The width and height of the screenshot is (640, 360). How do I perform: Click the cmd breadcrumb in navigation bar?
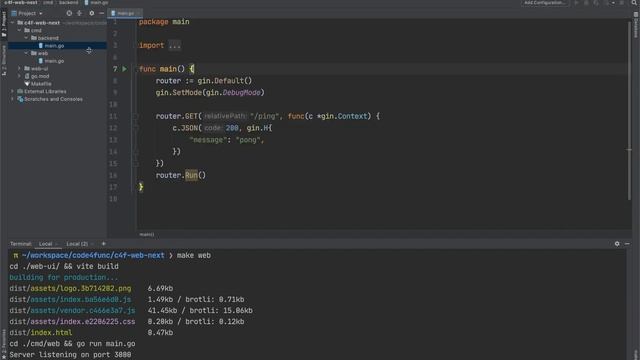(x=48, y=2)
